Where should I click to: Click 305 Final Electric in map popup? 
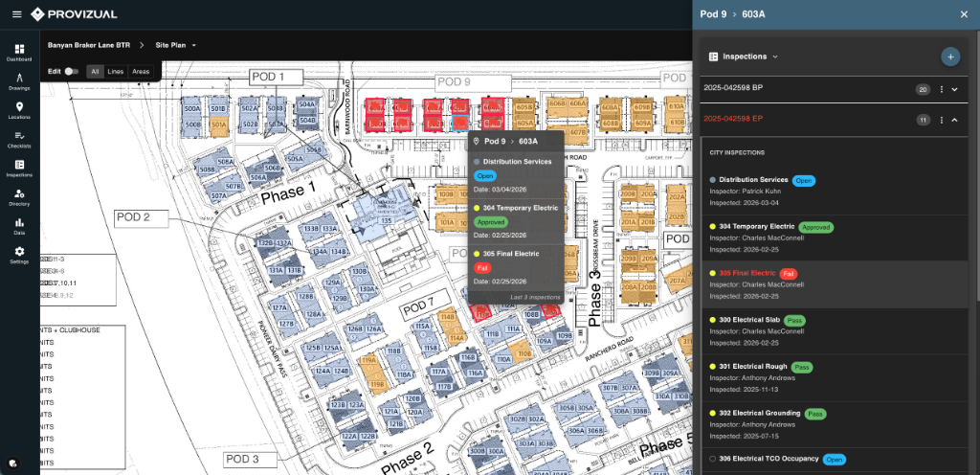coord(511,254)
